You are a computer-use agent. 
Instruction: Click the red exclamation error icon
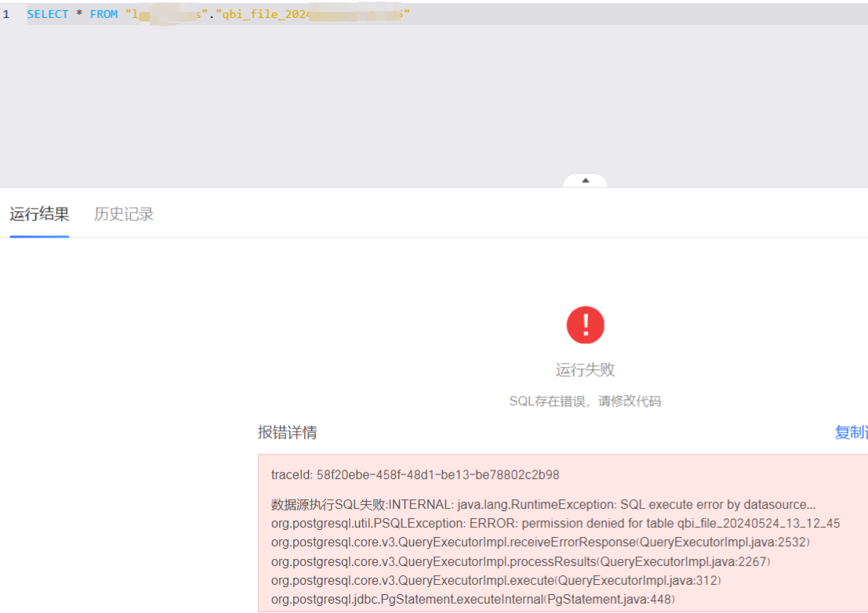point(585,325)
